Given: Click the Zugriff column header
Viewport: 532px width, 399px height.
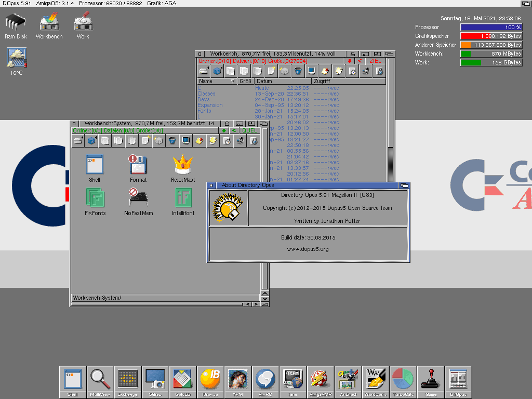Looking at the screenshot, I should tap(349, 82).
